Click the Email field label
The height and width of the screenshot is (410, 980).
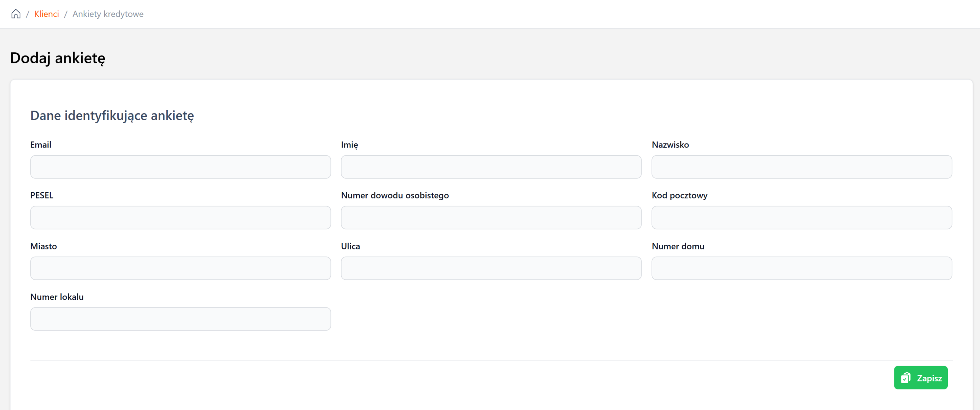click(41, 145)
